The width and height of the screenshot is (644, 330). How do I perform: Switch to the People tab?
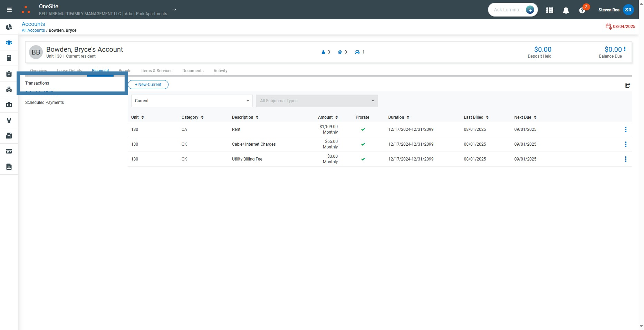click(125, 71)
